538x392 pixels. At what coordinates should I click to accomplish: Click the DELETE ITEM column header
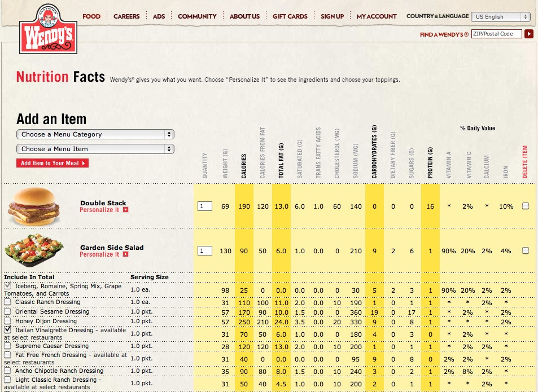pyautogui.click(x=525, y=162)
